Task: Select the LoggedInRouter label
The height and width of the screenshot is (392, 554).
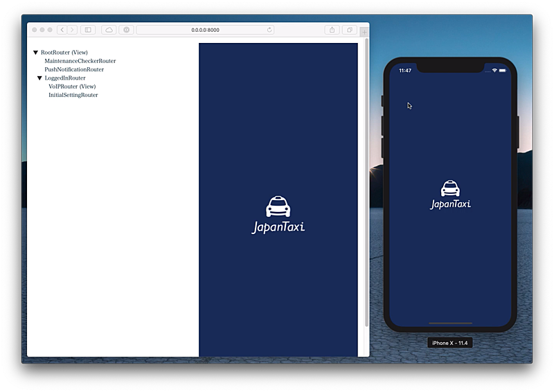Action: coord(65,78)
